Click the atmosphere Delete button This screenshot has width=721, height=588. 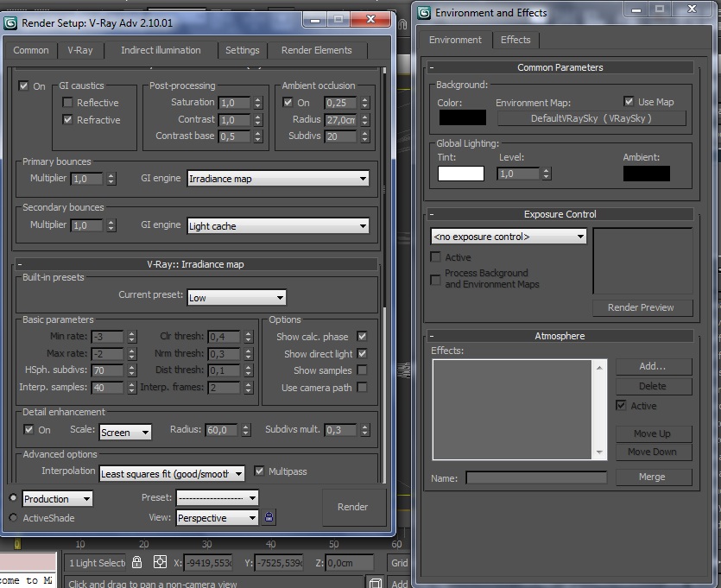click(653, 386)
